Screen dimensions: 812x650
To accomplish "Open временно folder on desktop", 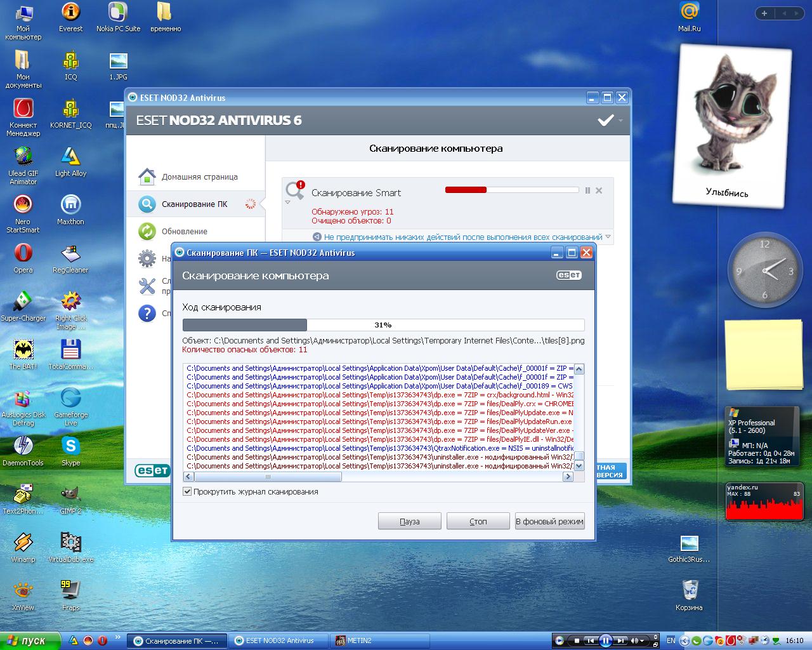I will point(166,17).
